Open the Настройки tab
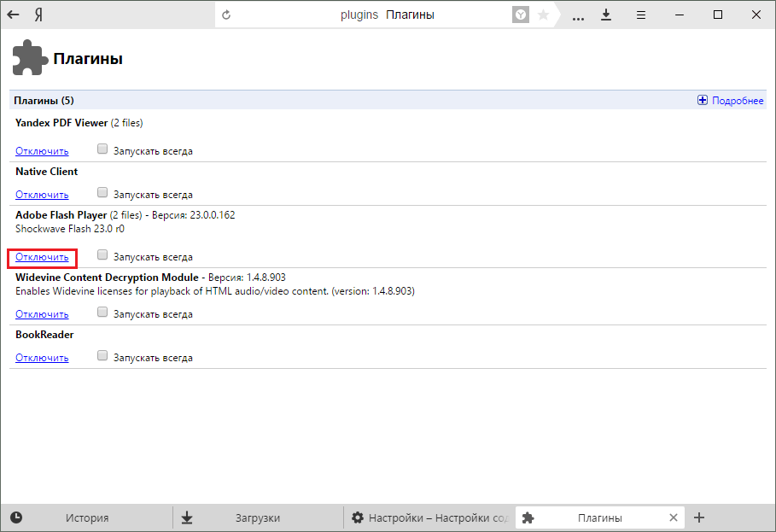The height and width of the screenshot is (532, 776). coord(429,517)
